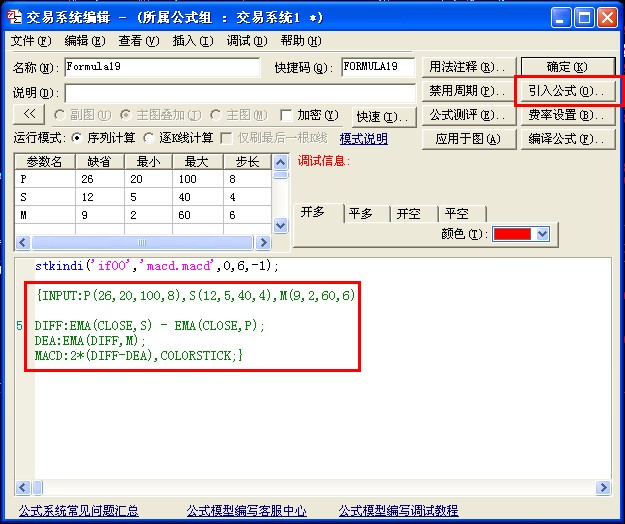Click the 缺省 column header
Image resolution: width=625 pixels, height=524 pixels.
pyautogui.click(x=100, y=162)
